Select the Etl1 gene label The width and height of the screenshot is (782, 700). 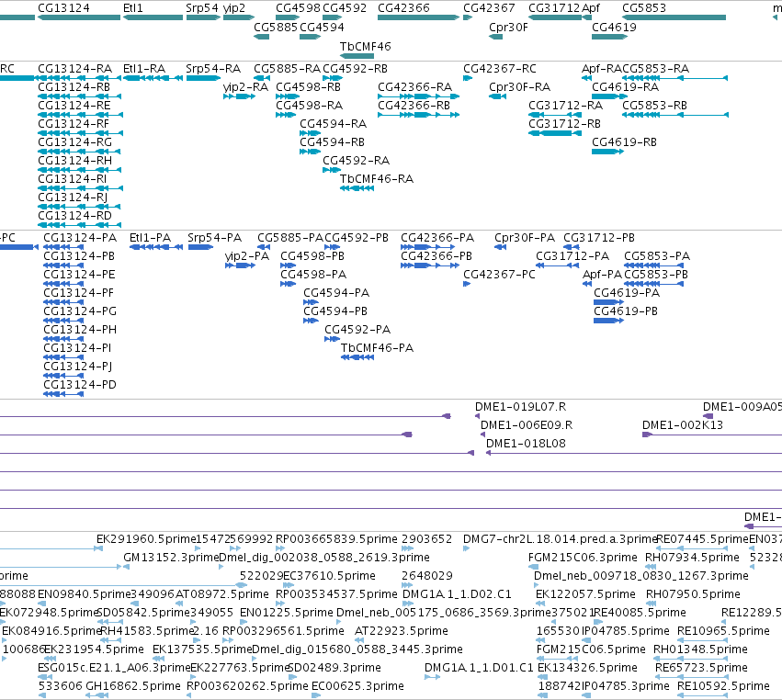[x=132, y=8]
